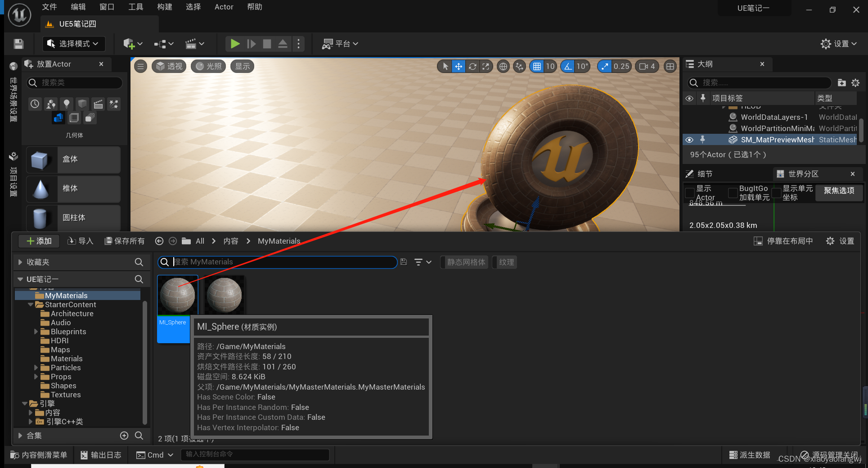The height and width of the screenshot is (468, 868).
Task: Check the BugItGo加载单元 checkbox
Action: click(x=733, y=193)
